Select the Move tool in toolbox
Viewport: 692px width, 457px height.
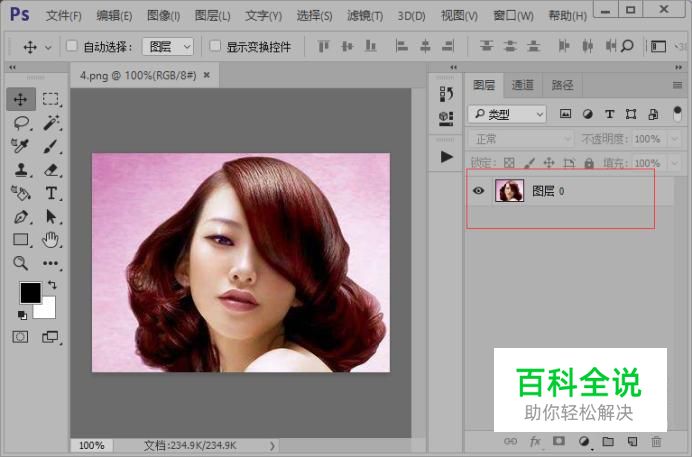[21, 99]
